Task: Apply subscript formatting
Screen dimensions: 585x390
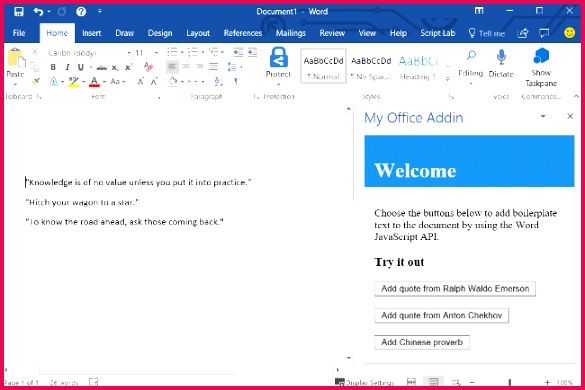Action: [x=115, y=68]
